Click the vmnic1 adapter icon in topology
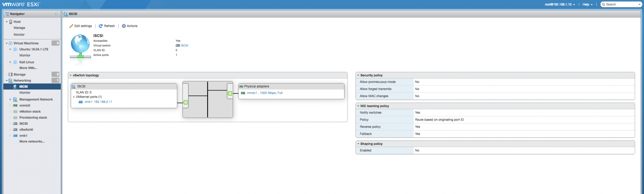This screenshot has width=644, height=194. [x=243, y=93]
